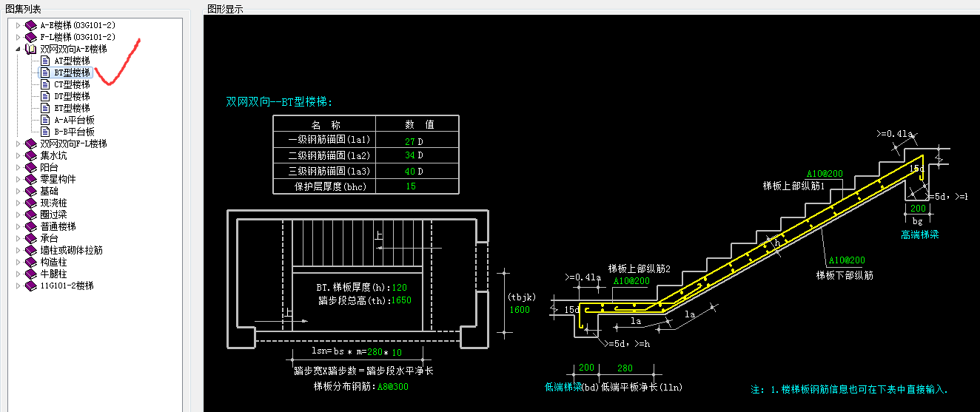Select the 墙柱或砌体拉筋 tree label
This screenshot has height=412, width=980.
[x=71, y=250]
